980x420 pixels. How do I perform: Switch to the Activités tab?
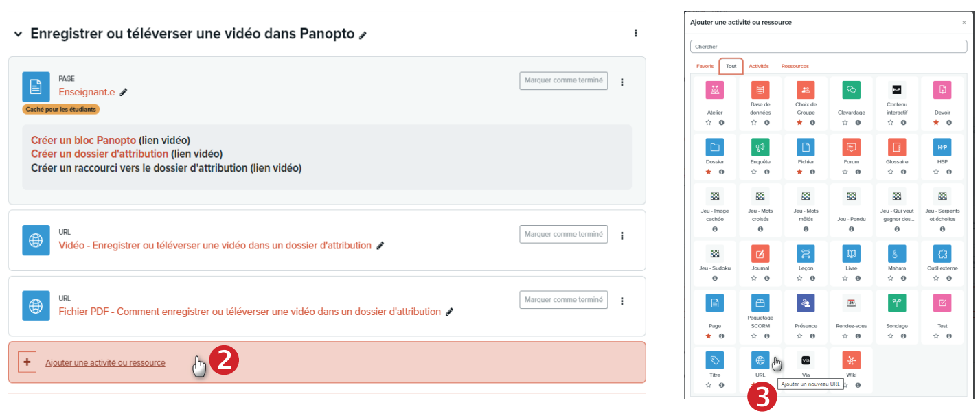(759, 66)
